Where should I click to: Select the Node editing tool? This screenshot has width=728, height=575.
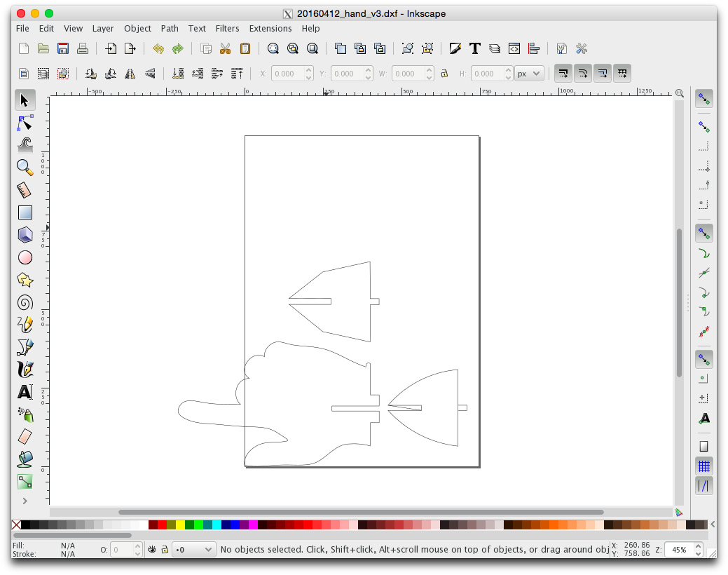pos(25,123)
